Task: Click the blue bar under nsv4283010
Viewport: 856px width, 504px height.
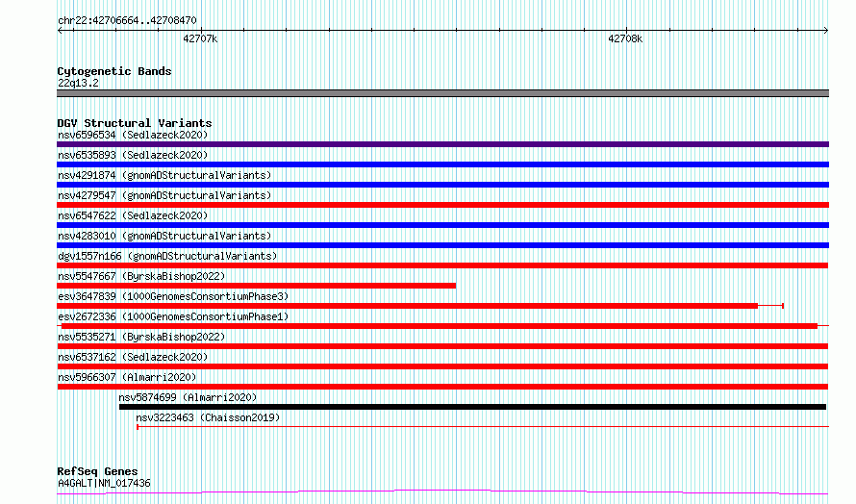Action: coord(442,245)
